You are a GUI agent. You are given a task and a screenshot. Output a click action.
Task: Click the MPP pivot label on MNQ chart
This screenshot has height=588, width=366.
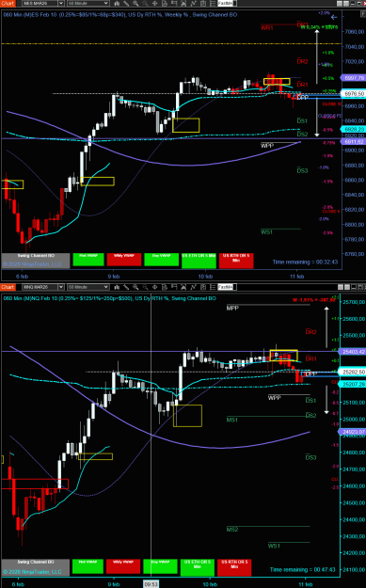tap(232, 309)
